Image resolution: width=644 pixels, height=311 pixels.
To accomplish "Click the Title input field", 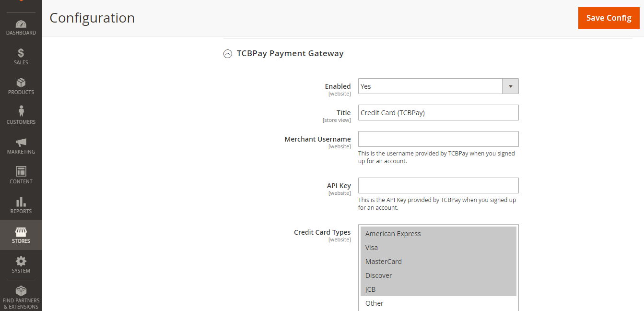I will 438,113.
